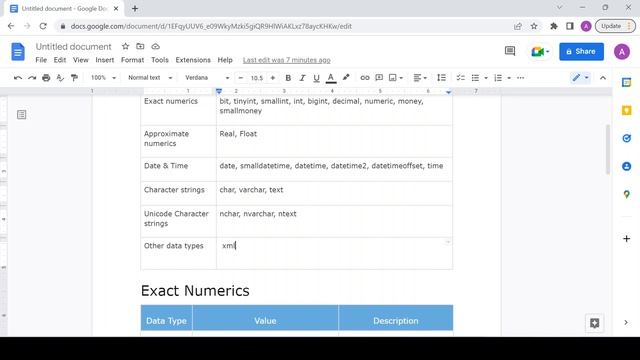Open Maps in the side panel
The width and height of the screenshot is (640, 360).
point(627,194)
